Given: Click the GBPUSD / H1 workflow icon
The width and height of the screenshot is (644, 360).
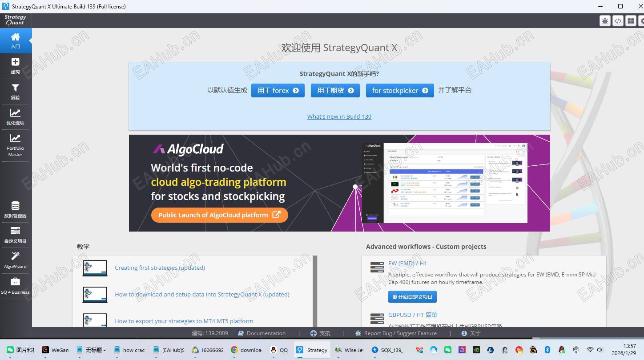Looking at the screenshot, I should tap(377, 319).
